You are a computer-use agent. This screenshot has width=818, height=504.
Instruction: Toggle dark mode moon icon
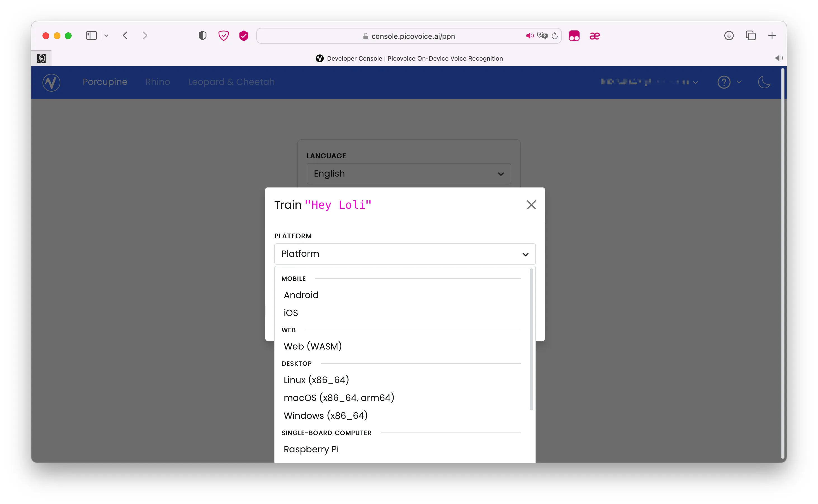tap(764, 82)
